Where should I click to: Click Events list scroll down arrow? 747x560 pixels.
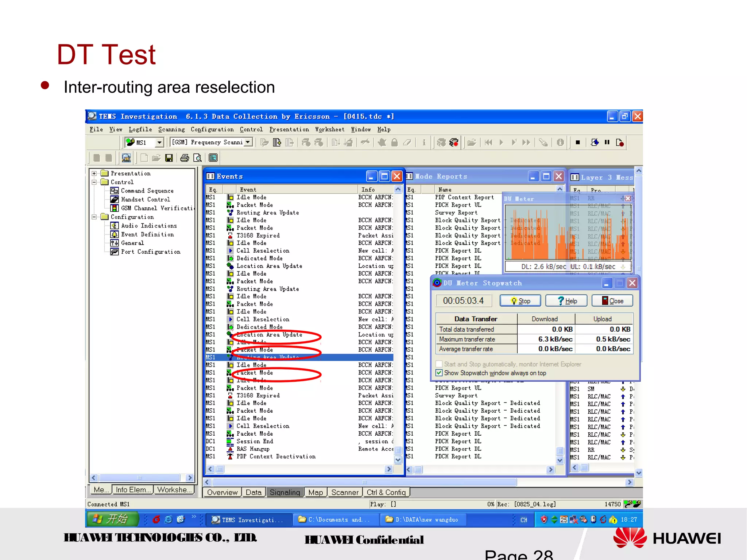click(x=398, y=460)
